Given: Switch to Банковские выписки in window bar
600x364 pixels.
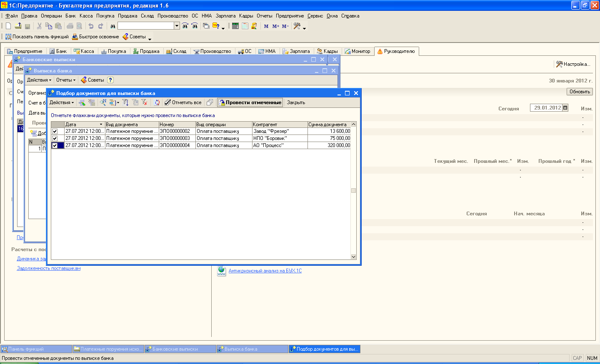Looking at the screenshot, I should coord(180,349).
